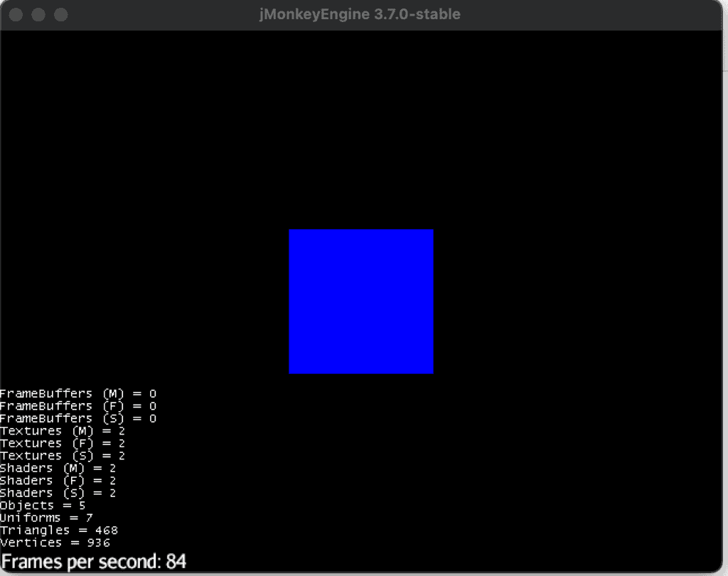The width and height of the screenshot is (728, 576).
Task: Maximize the jMonkeyEngine window
Action: tap(60, 15)
